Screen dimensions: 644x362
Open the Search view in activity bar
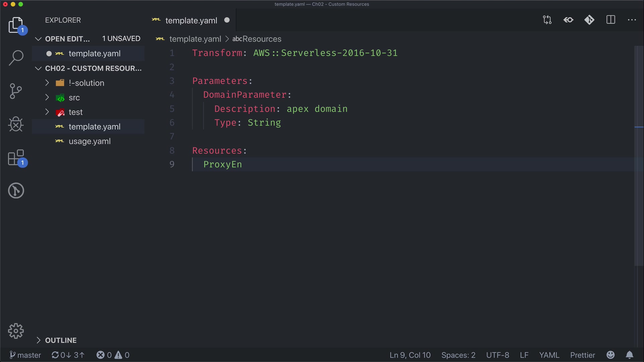click(16, 58)
